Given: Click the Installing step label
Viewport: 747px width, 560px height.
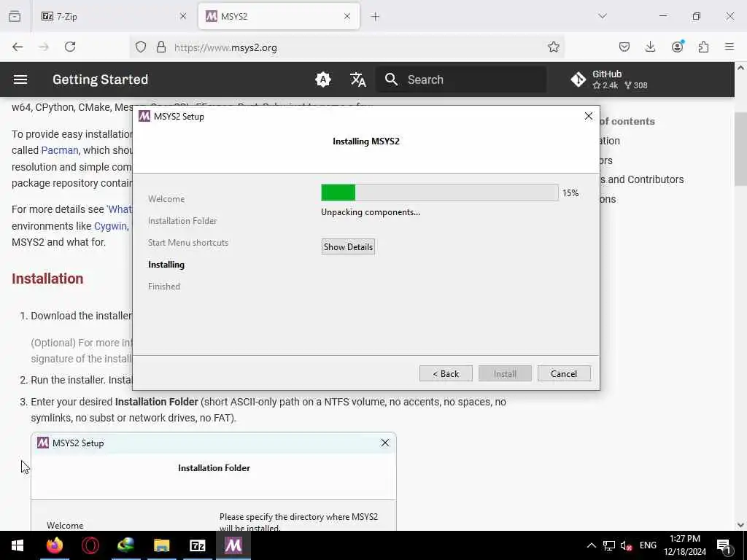Looking at the screenshot, I should click(166, 265).
